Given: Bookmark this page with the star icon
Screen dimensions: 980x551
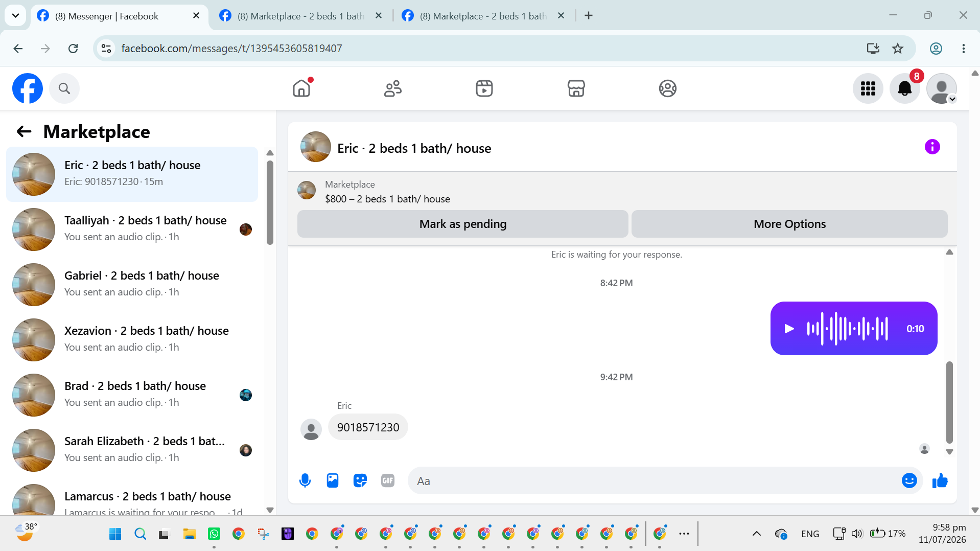Looking at the screenshot, I should (x=898, y=49).
